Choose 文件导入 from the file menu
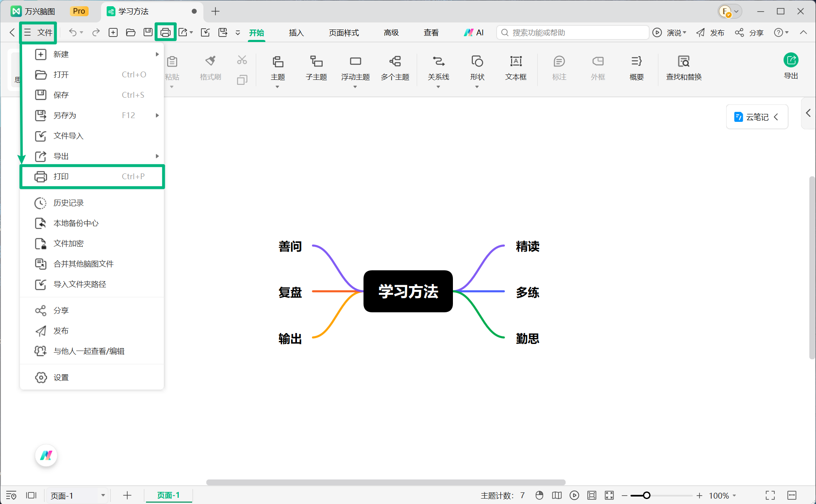Viewport: 816px width, 504px height. coord(92,136)
